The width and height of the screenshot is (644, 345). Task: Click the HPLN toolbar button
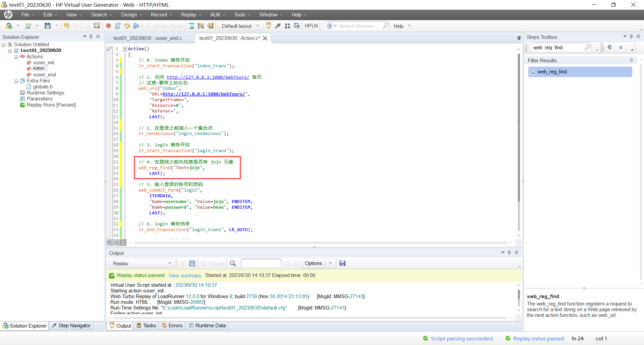pyautogui.click(x=311, y=26)
